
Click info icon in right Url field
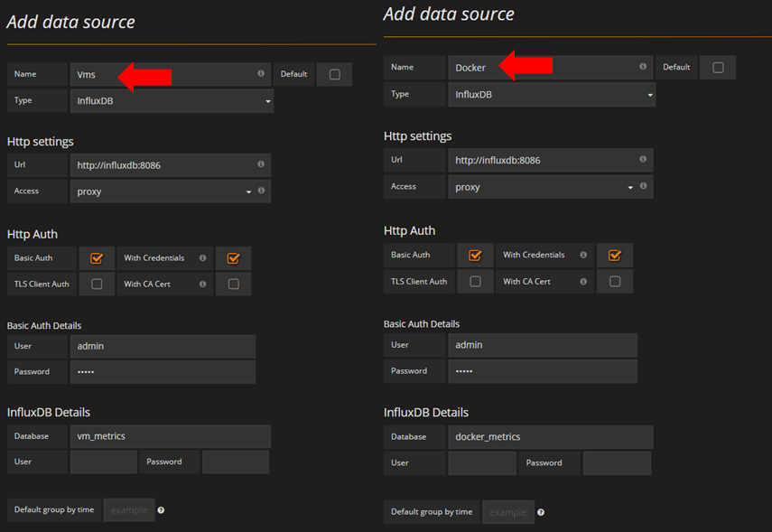click(643, 159)
